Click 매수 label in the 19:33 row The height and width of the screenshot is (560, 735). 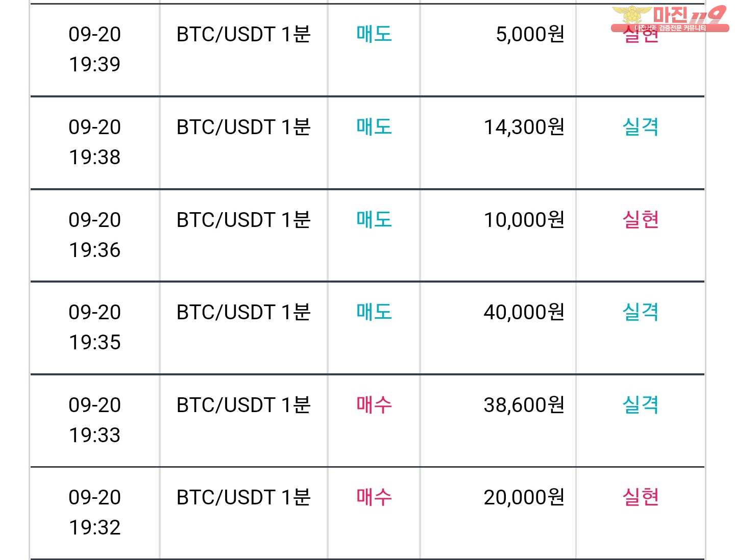pos(374,404)
